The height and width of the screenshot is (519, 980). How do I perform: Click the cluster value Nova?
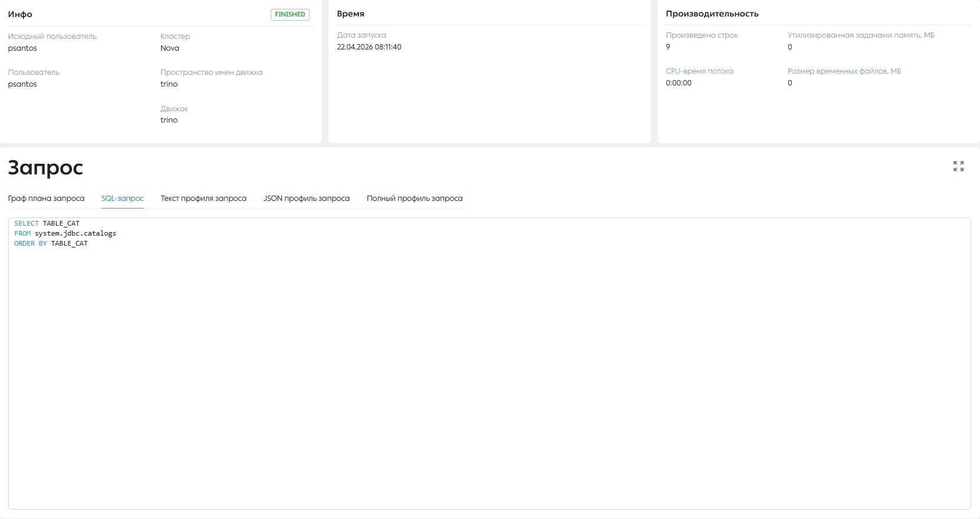[170, 48]
